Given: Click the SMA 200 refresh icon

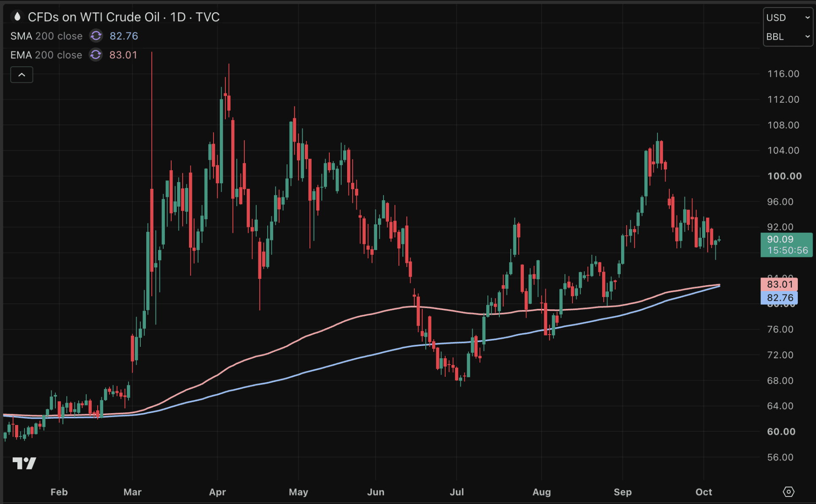Looking at the screenshot, I should tap(96, 36).
